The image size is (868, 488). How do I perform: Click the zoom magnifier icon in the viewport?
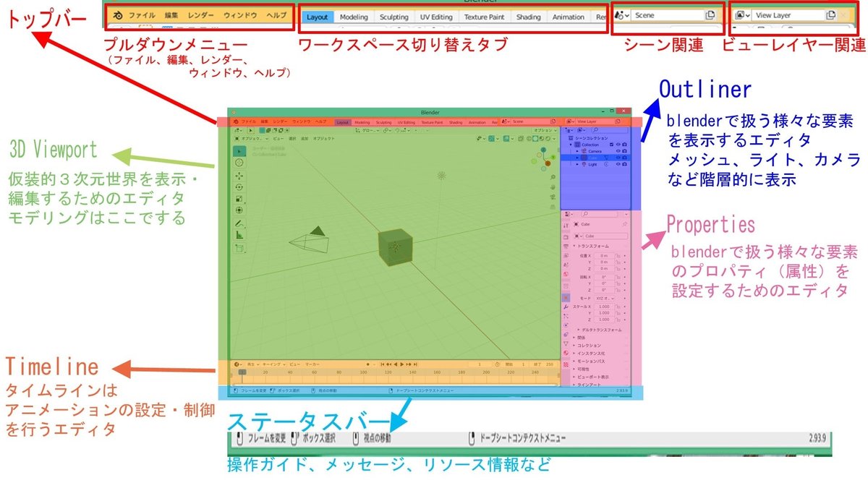tap(553, 177)
